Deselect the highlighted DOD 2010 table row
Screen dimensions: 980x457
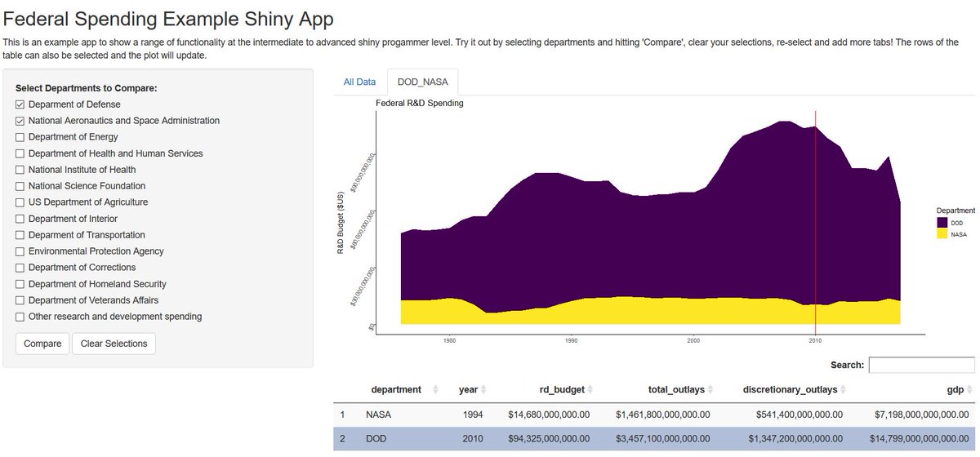[x=653, y=439]
